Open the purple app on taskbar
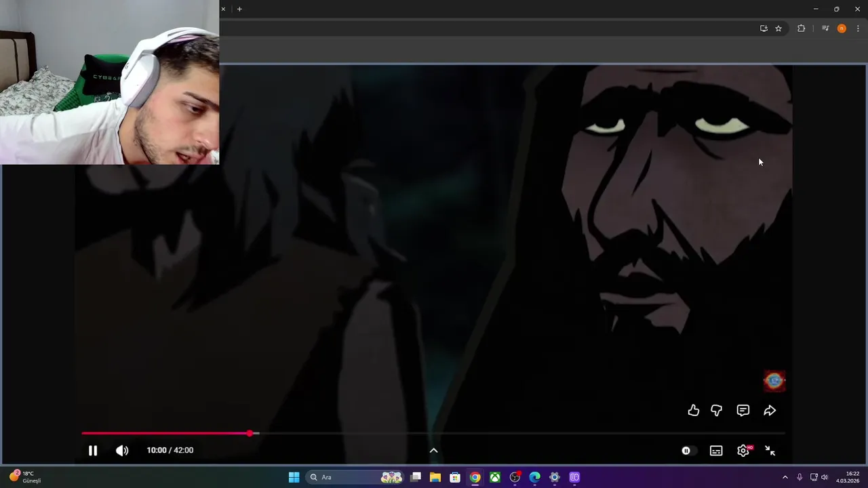This screenshot has width=868, height=488. (574, 477)
